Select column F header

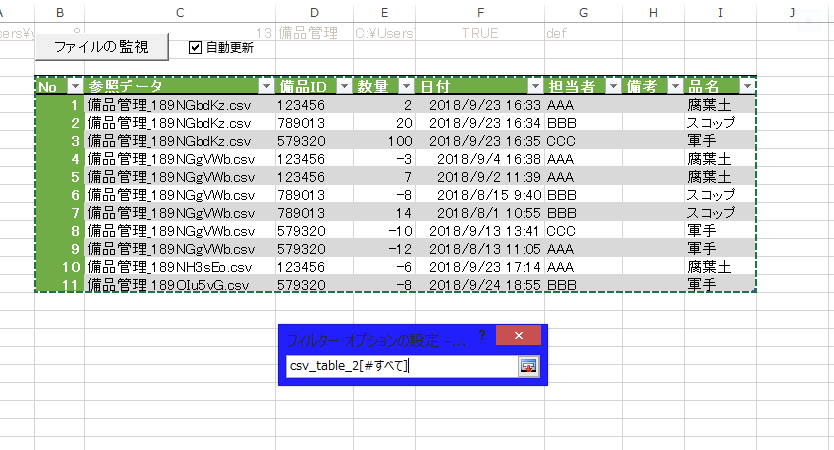coord(480,12)
